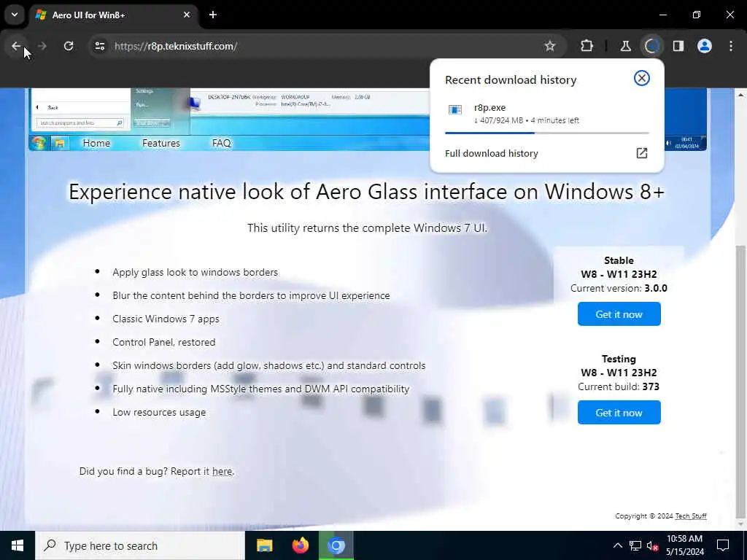Open full download history external link icon
This screenshot has height=560, width=747.
tap(642, 153)
